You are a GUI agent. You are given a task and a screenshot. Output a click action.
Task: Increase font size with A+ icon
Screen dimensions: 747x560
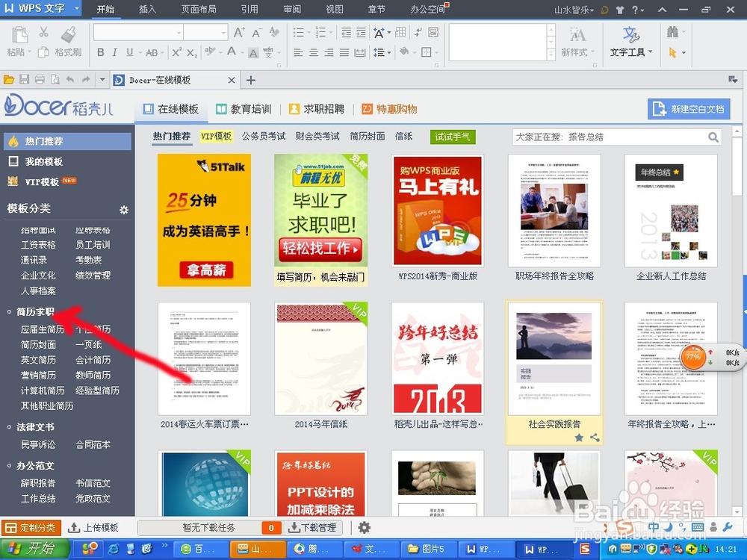coord(239,32)
